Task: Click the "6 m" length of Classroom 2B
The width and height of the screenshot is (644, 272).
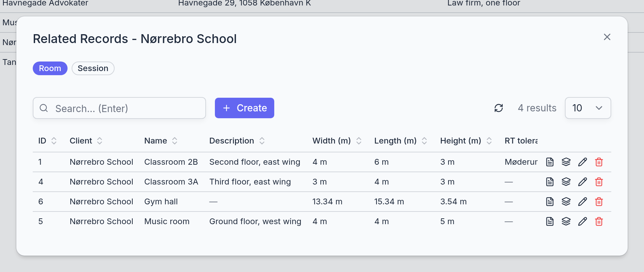Action: click(x=381, y=162)
